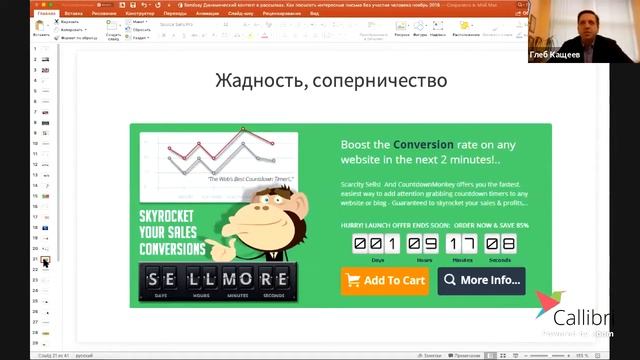The image size is (640, 360).
Task: Open the Вид (View) ribbon tab
Action: (314, 13)
